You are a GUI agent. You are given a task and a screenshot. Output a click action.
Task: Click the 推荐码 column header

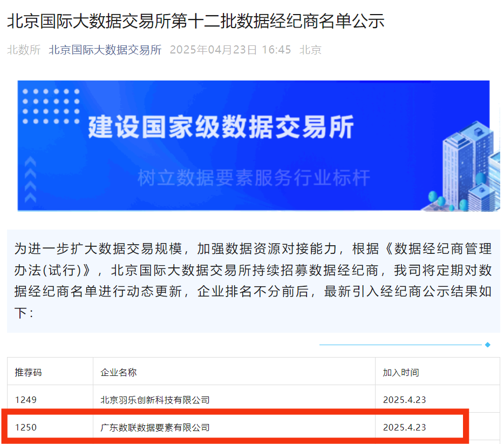click(28, 372)
